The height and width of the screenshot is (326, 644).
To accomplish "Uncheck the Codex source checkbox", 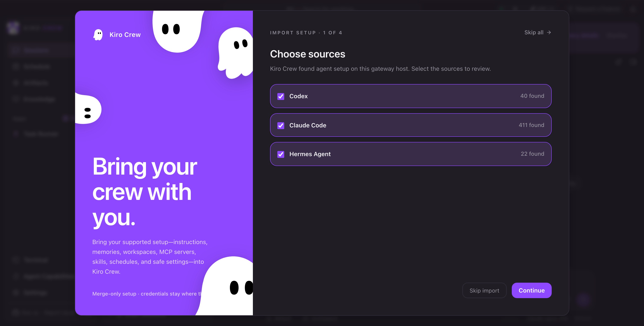I will point(281,96).
